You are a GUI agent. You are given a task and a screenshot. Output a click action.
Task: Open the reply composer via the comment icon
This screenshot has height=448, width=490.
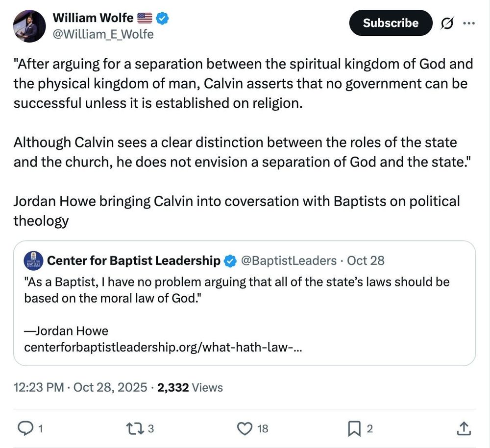pyautogui.click(x=24, y=428)
